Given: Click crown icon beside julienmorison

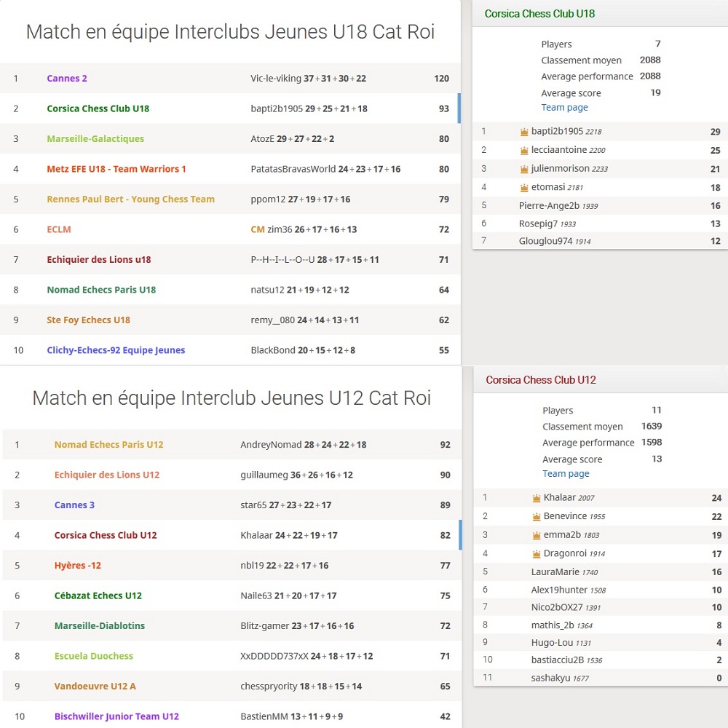Looking at the screenshot, I should [x=524, y=169].
